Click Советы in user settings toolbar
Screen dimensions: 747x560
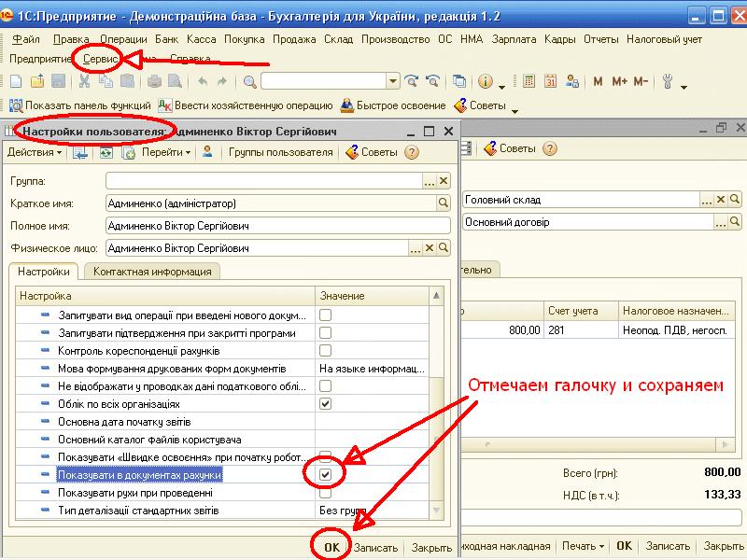click(x=372, y=152)
